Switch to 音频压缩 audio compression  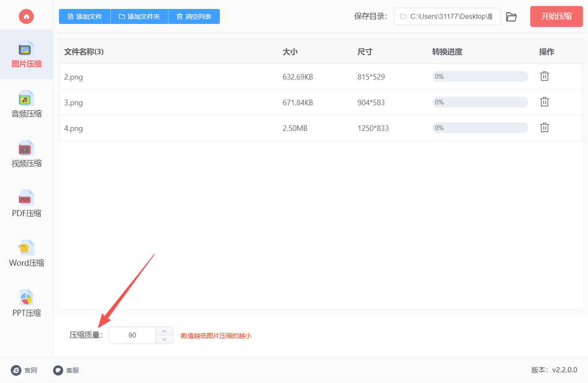tap(27, 104)
